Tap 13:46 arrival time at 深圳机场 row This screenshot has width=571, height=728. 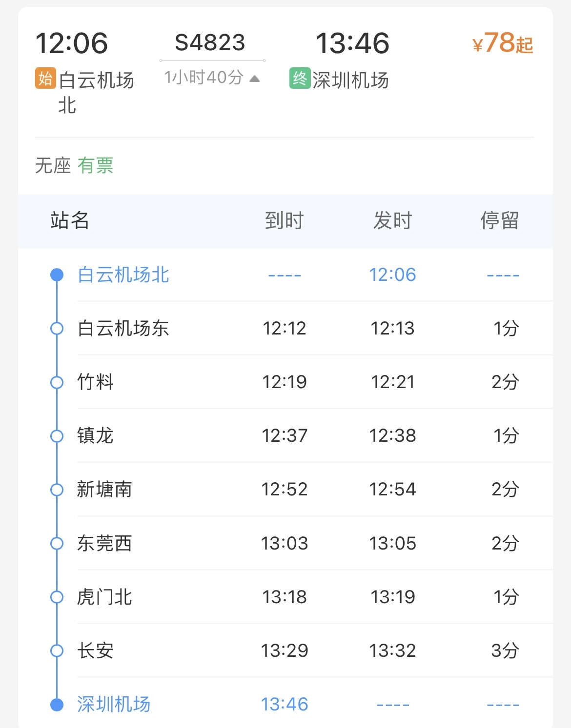[285, 705]
